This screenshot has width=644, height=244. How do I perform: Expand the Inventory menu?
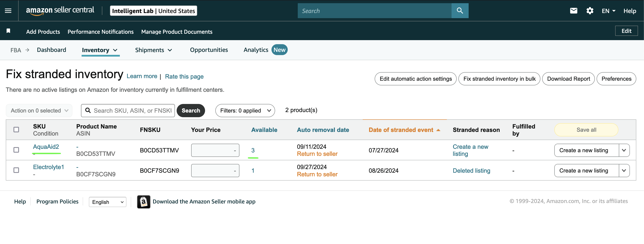pyautogui.click(x=100, y=50)
